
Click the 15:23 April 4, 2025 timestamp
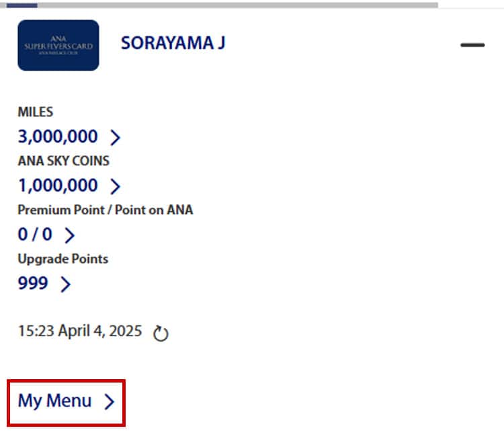pyautogui.click(x=80, y=331)
